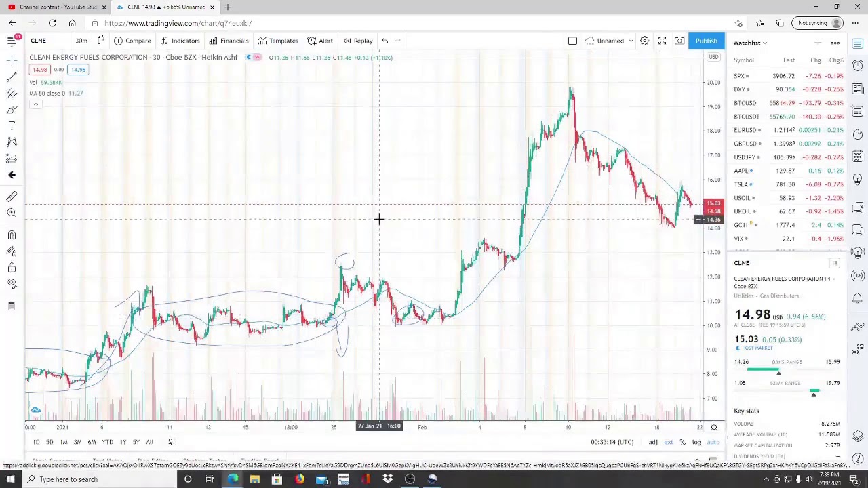Open indicator Templates menu
The height and width of the screenshot is (488, 868).
pos(278,41)
